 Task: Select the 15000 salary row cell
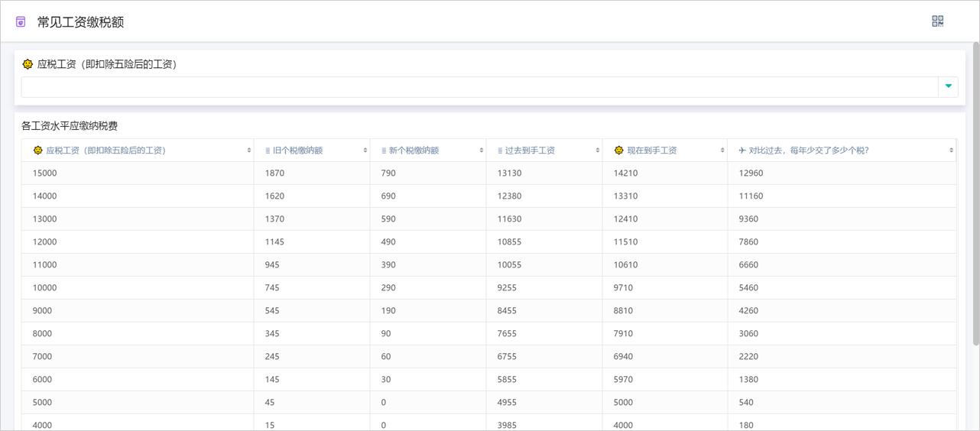[45, 173]
